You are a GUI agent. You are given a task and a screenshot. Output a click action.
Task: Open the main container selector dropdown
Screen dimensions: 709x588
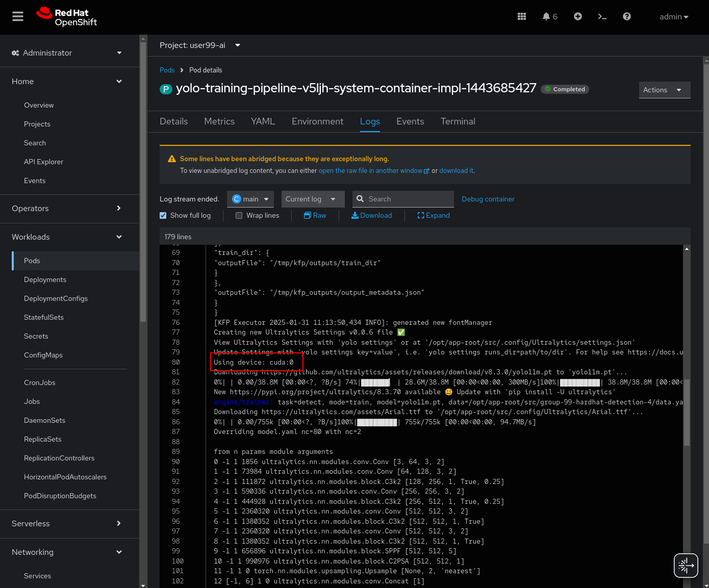tap(250, 199)
